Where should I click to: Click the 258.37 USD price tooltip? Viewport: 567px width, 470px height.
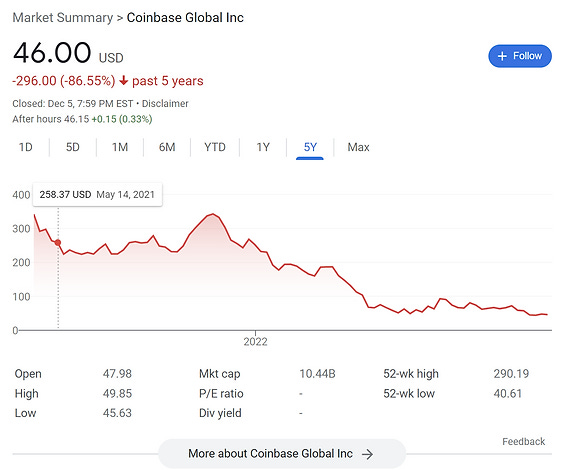coord(97,195)
